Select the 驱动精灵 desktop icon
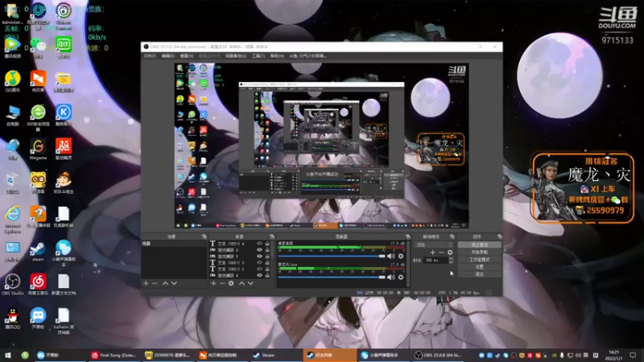Screen dimensions: 644x362 64,150
